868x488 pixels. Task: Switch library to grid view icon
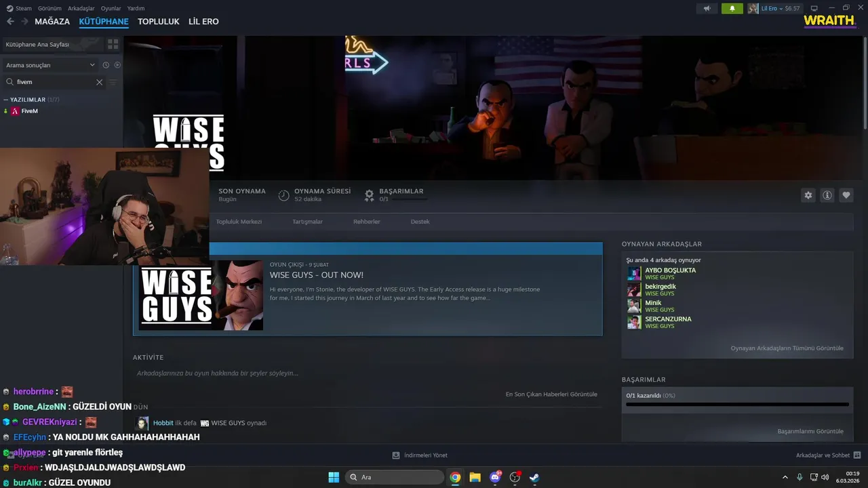tap(113, 44)
